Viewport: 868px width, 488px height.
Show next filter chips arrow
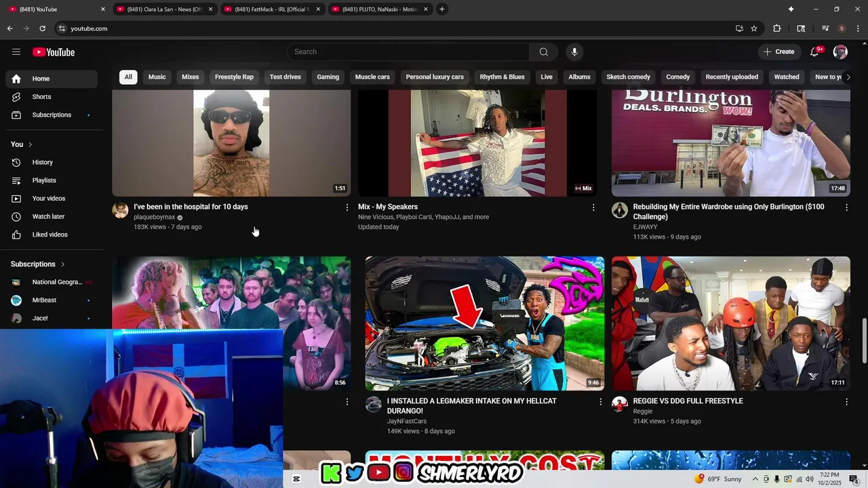pyautogui.click(x=848, y=77)
